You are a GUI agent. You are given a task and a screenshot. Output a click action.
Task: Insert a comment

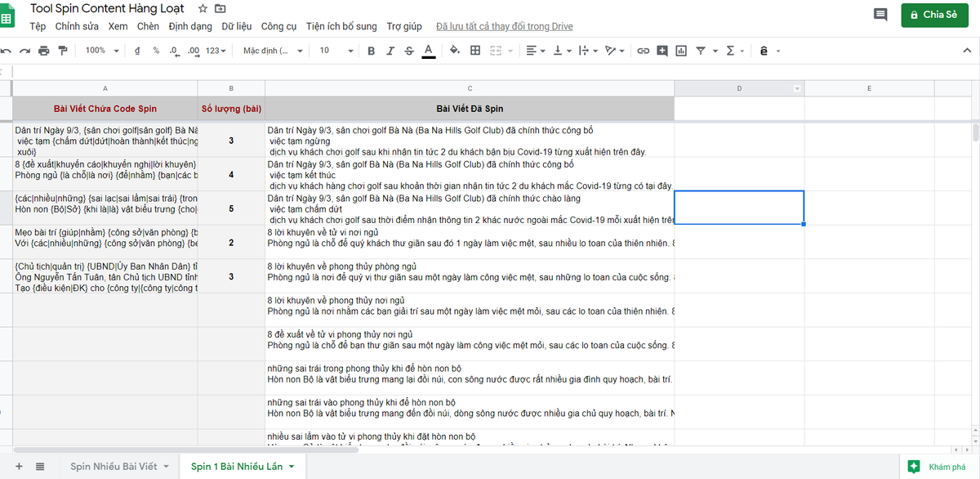[661, 51]
